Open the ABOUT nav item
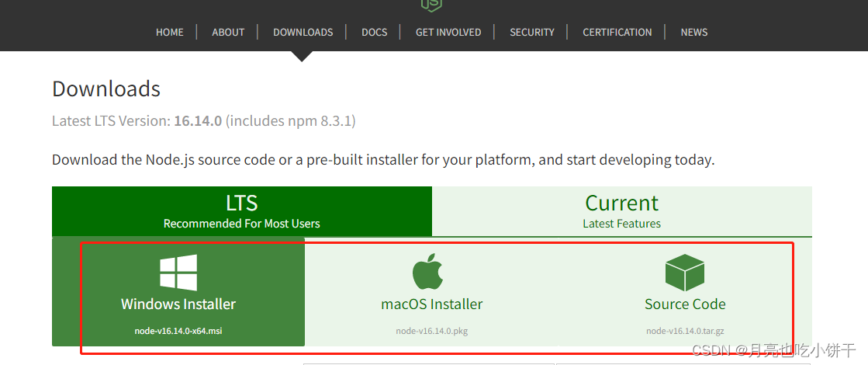Screen dimensions: 868x365 point(228,32)
